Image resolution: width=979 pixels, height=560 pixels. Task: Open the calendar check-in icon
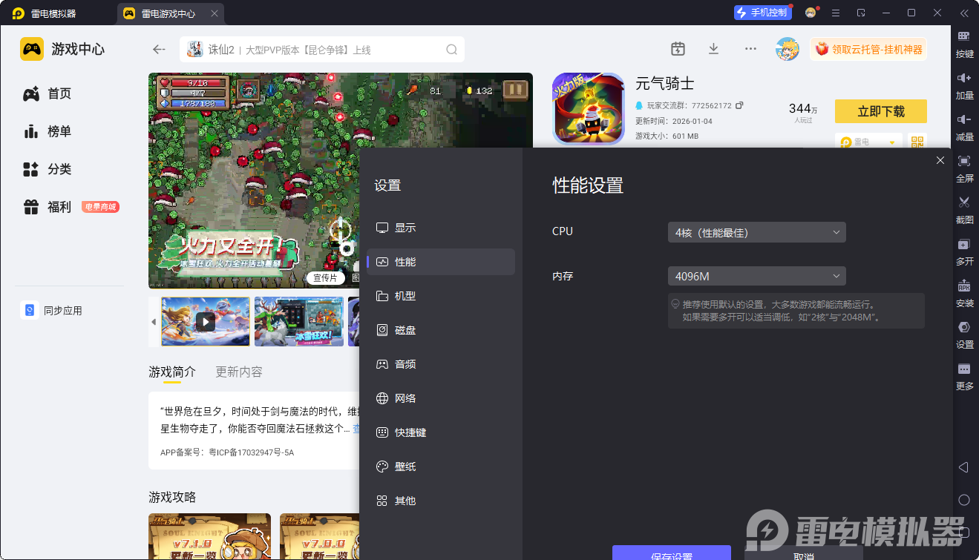678,49
